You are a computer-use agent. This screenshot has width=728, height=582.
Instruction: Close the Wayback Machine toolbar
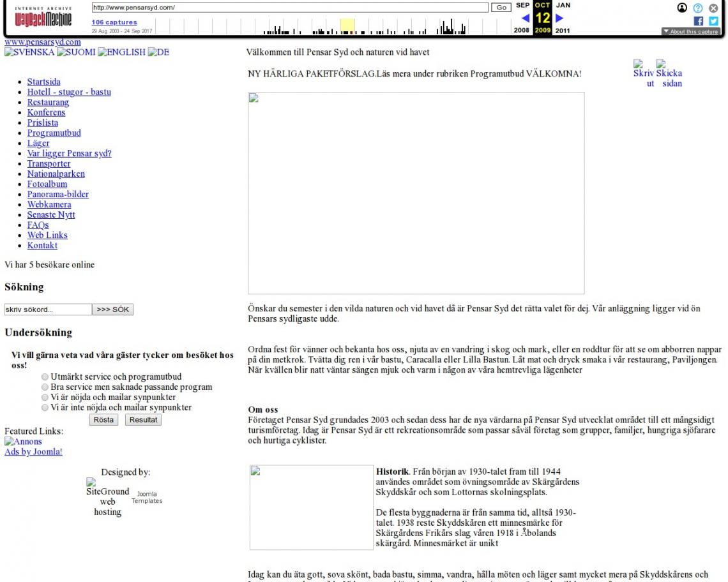click(713, 8)
